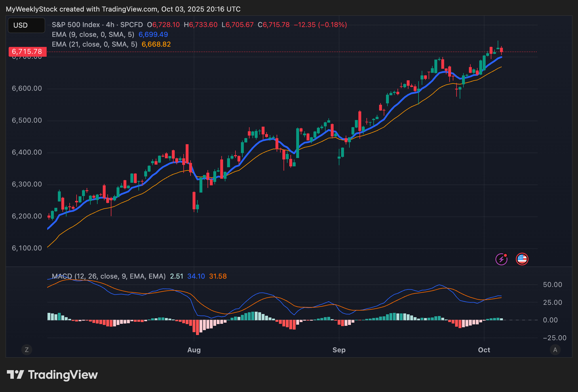The image size is (578, 392).
Task: Click the purple lightning bolt icon
Action: coord(501,259)
